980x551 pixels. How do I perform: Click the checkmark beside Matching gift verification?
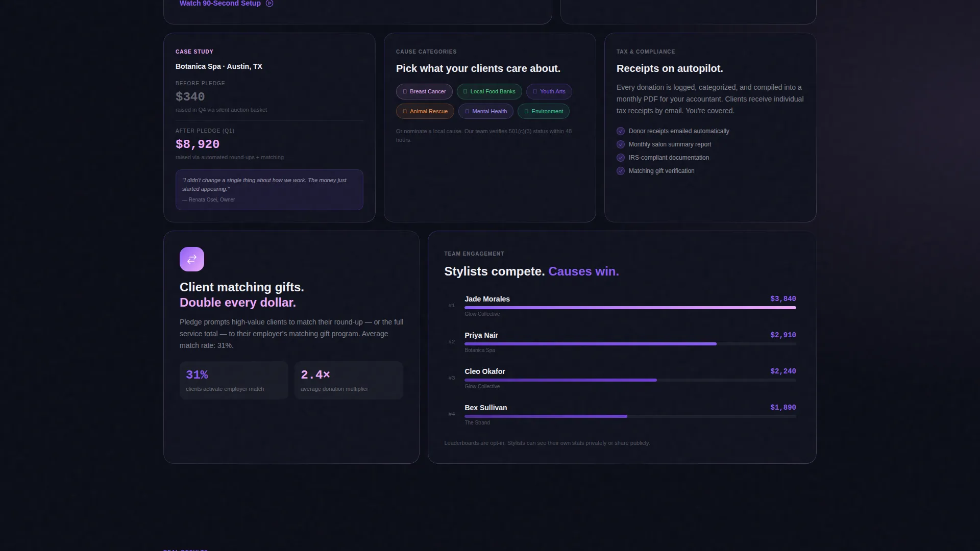(621, 171)
